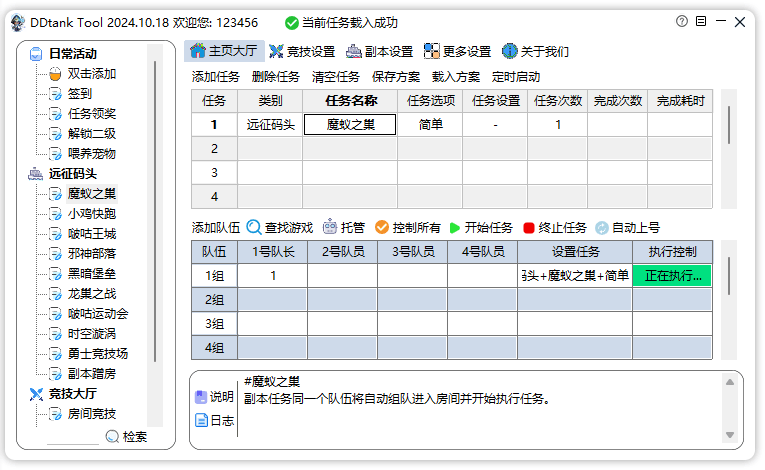Click the 任务次数 value 1 cell
Image resolution: width=765 pixels, height=470 pixels.
[558, 125]
